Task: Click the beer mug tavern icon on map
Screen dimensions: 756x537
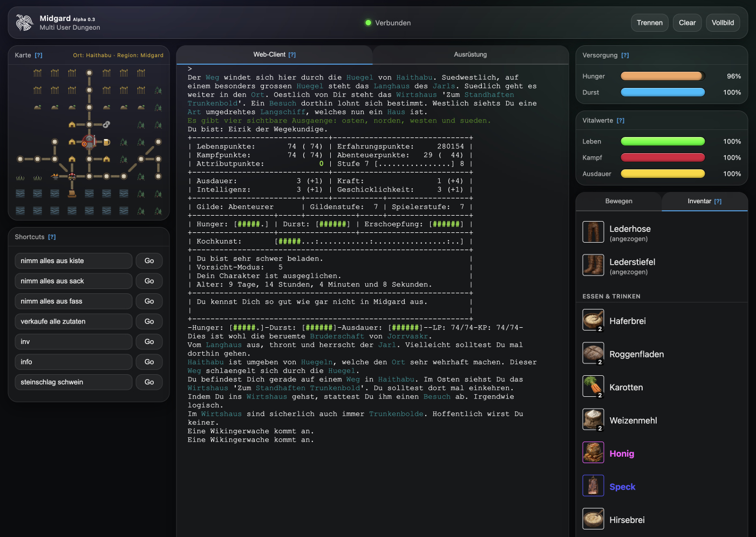Action: point(107,142)
